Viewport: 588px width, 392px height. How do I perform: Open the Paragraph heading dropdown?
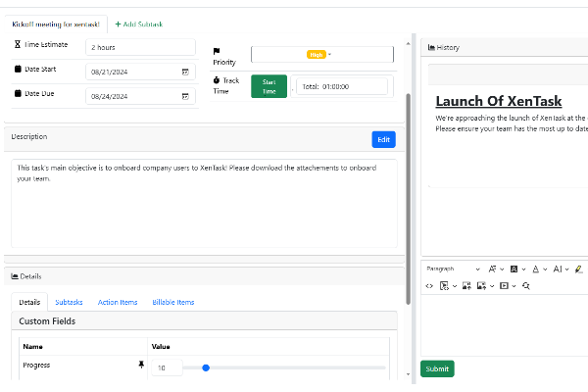click(x=453, y=269)
